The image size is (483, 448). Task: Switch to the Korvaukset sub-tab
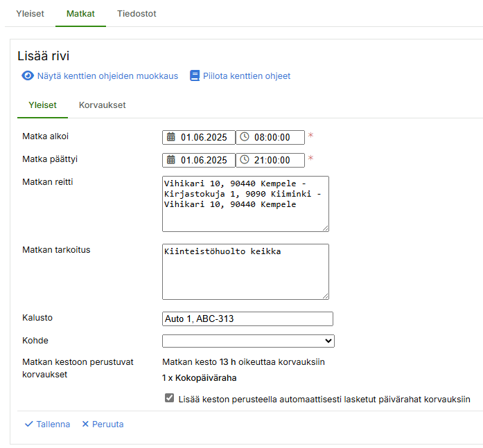click(x=103, y=105)
